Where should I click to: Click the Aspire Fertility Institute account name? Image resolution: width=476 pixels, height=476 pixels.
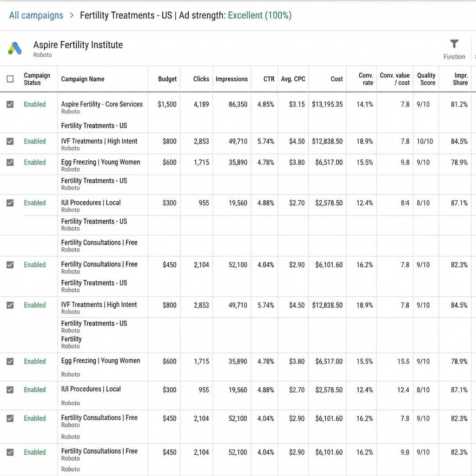pyautogui.click(x=78, y=45)
